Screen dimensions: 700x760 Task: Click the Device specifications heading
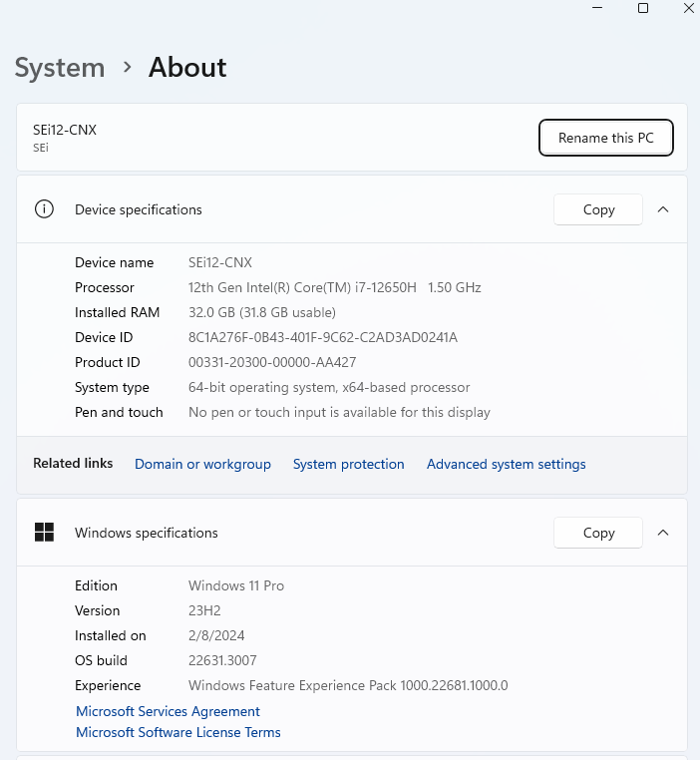point(138,209)
